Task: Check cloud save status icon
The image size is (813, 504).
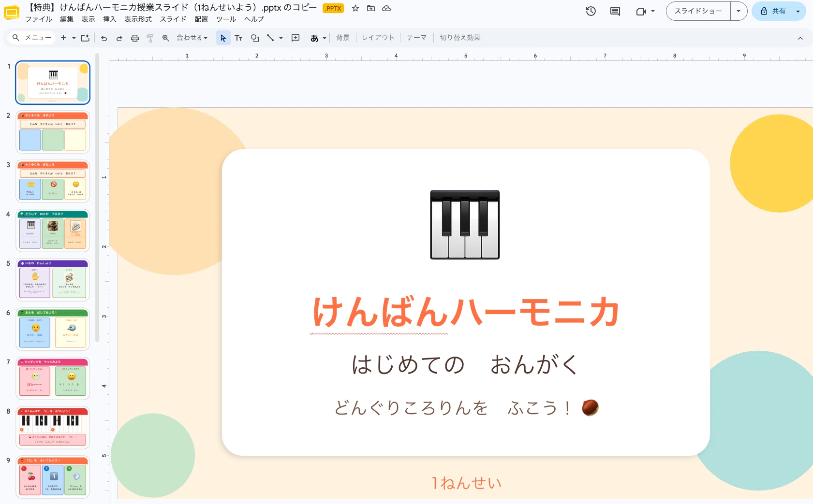Action: pos(386,8)
